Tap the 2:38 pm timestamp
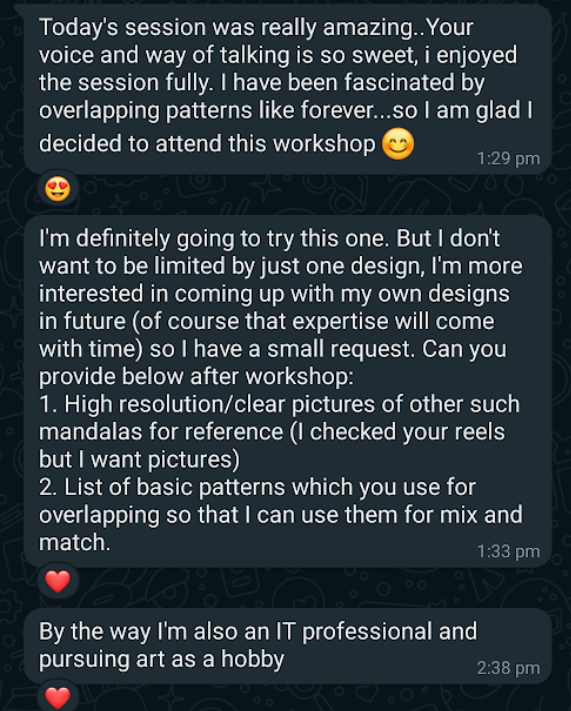This screenshot has width=571, height=711. click(x=508, y=668)
